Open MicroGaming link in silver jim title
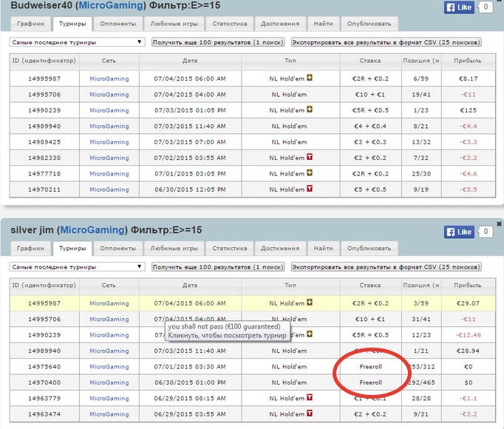This screenshot has width=504, height=429. [92, 230]
